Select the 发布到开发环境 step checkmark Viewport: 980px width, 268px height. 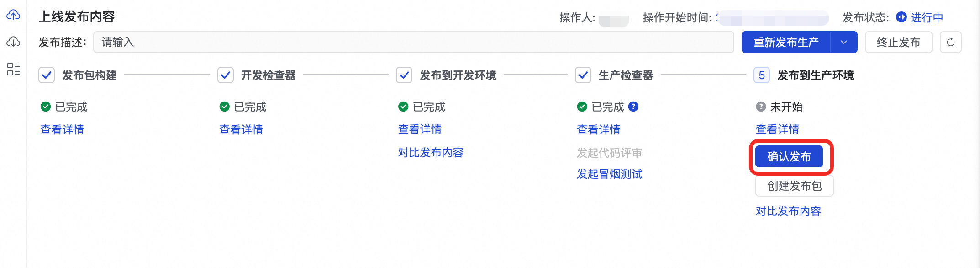[x=404, y=75]
